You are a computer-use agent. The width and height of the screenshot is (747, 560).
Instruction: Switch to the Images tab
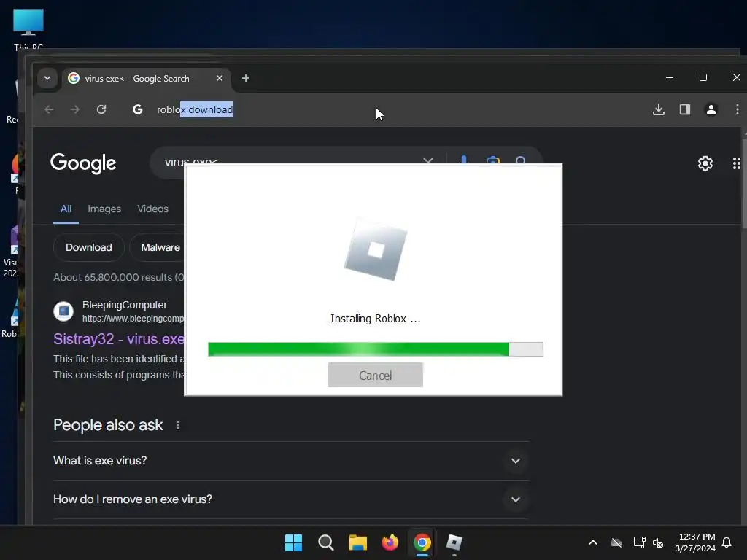click(x=104, y=209)
